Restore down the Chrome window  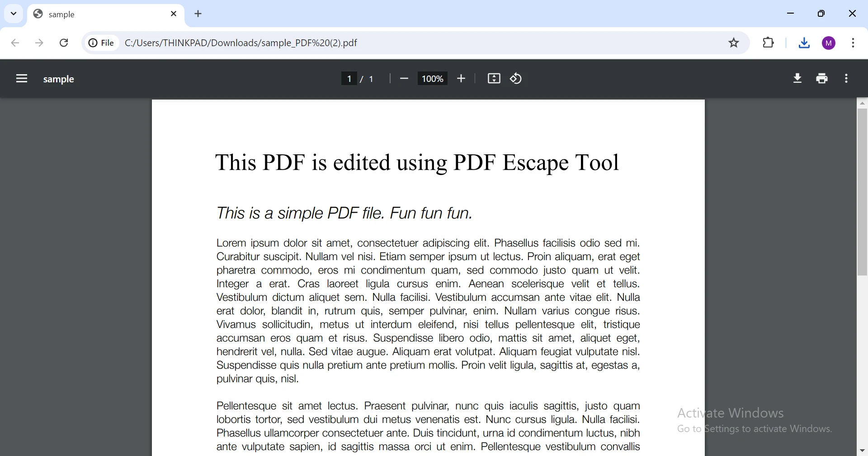[821, 14]
